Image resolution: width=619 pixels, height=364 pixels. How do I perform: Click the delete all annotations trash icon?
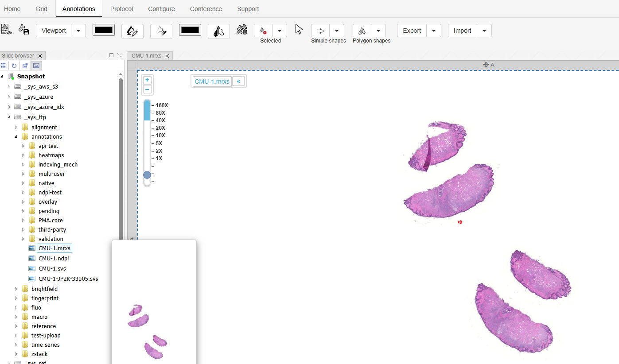pos(241,30)
